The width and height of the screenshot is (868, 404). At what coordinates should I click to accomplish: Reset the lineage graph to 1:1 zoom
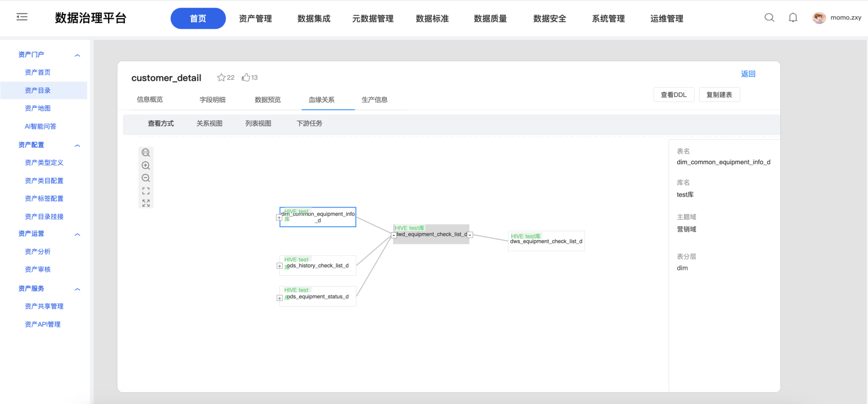[146, 152]
